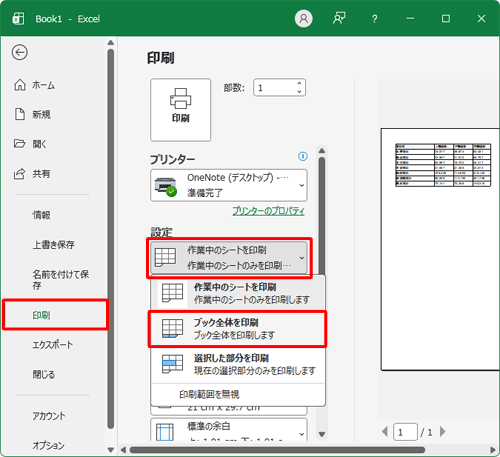
Task: Open the printer info icon next to プリンター
Action: point(303,156)
